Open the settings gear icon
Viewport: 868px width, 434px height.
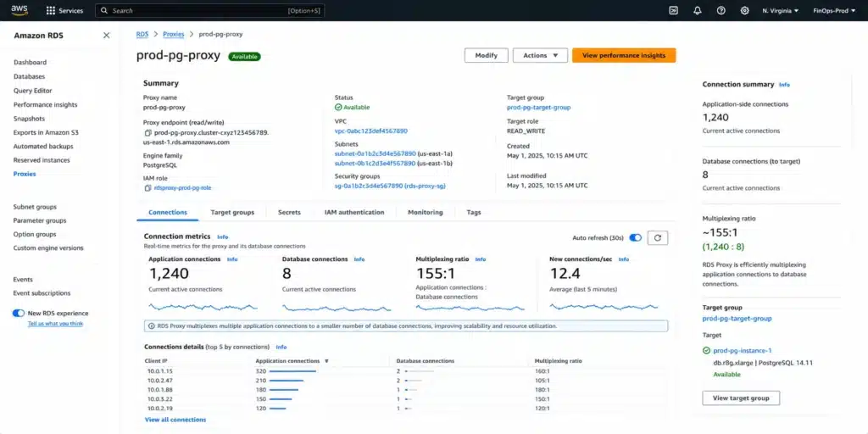pos(744,10)
